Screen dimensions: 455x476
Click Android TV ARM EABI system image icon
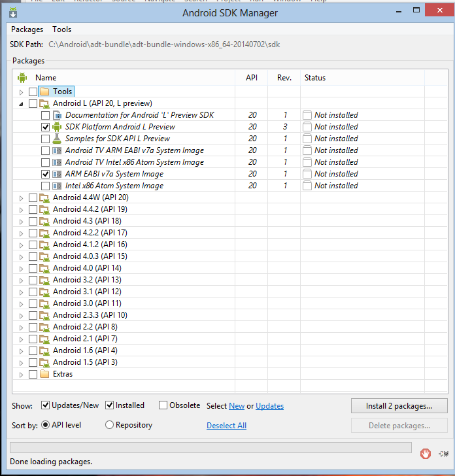(x=57, y=150)
